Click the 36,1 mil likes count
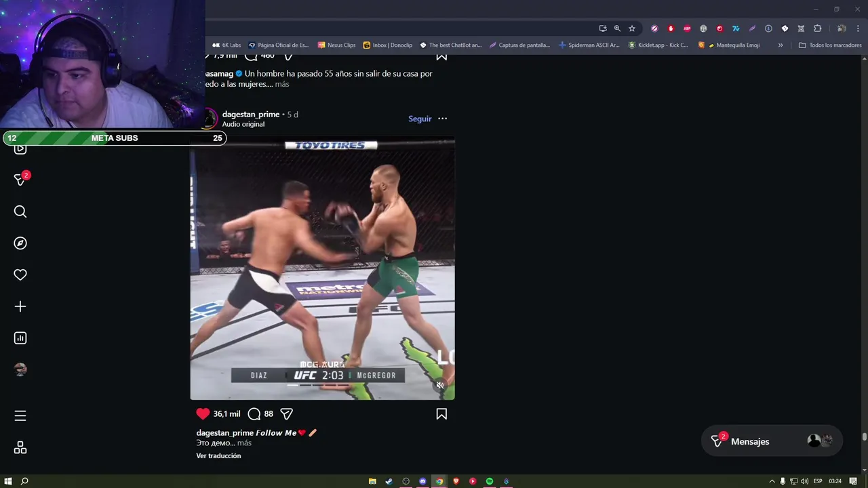The width and height of the screenshot is (868, 488). (x=226, y=413)
